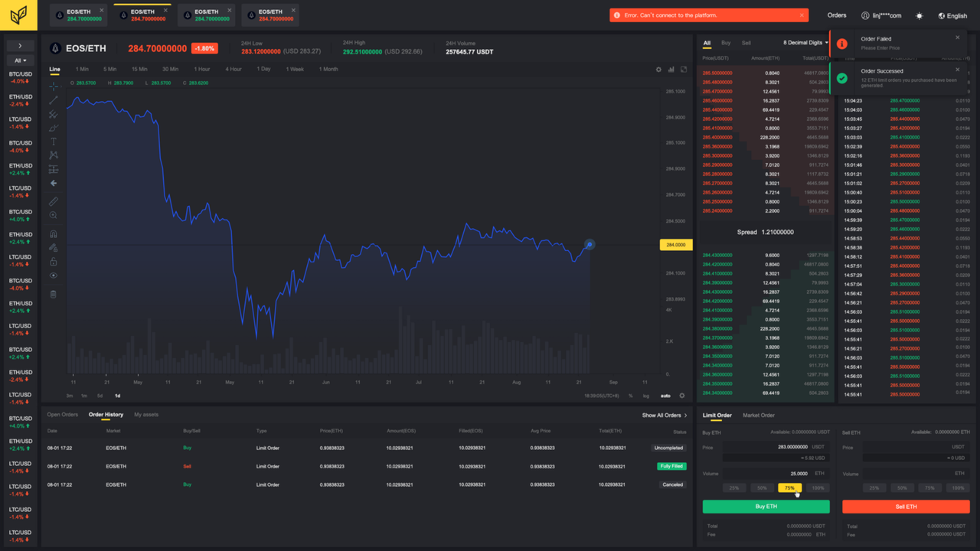Image resolution: width=980 pixels, height=551 pixels.
Task: Activate the ruler measure tool
Action: tap(54, 201)
